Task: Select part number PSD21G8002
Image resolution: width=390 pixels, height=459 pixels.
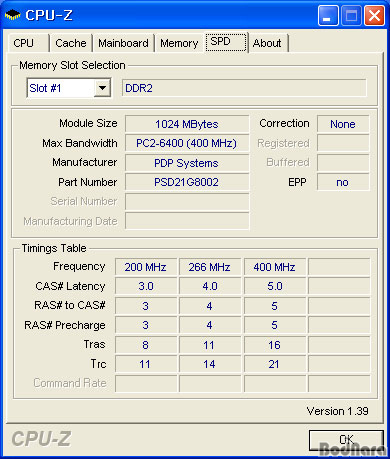Action: [187, 182]
